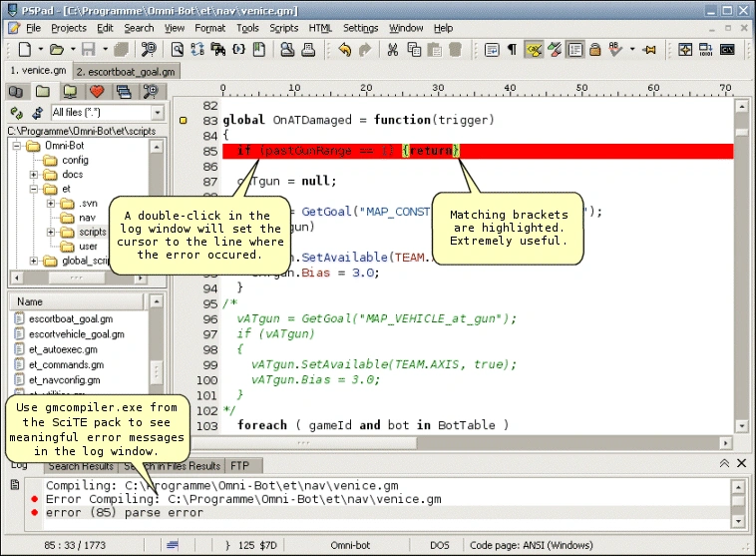Screen dimensions: 756x556
Task: Switch to the FTP log tab
Action: tap(239, 465)
